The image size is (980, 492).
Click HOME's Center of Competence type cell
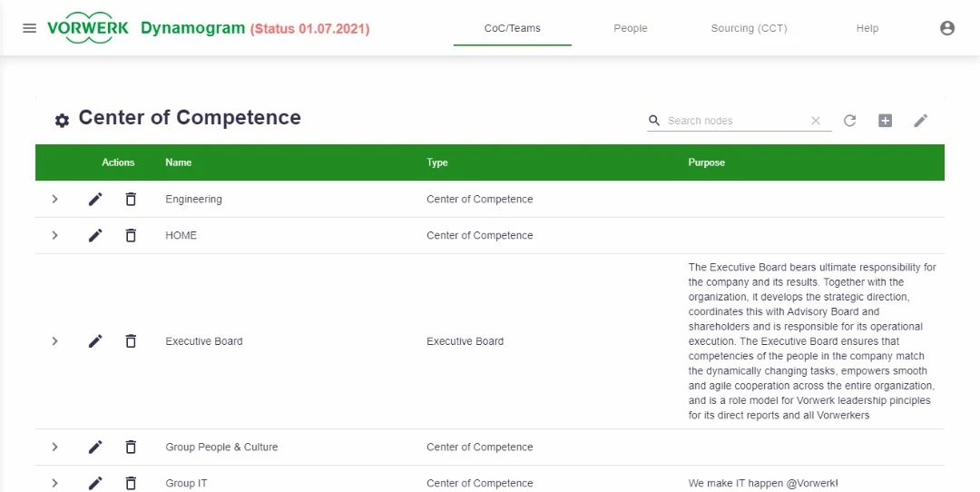(x=480, y=236)
